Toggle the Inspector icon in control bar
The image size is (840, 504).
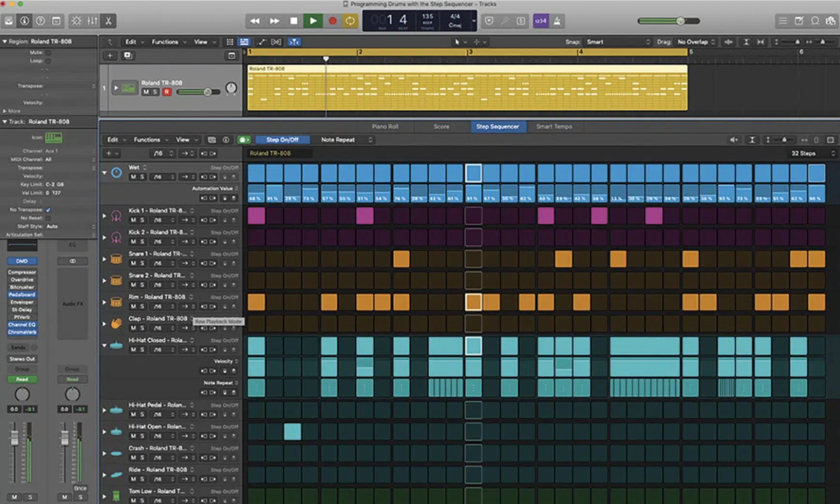24,21
